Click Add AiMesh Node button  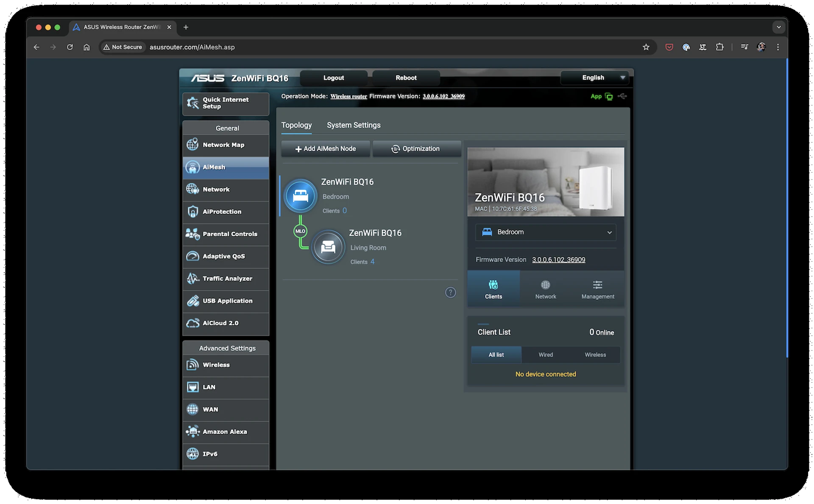[x=325, y=149]
